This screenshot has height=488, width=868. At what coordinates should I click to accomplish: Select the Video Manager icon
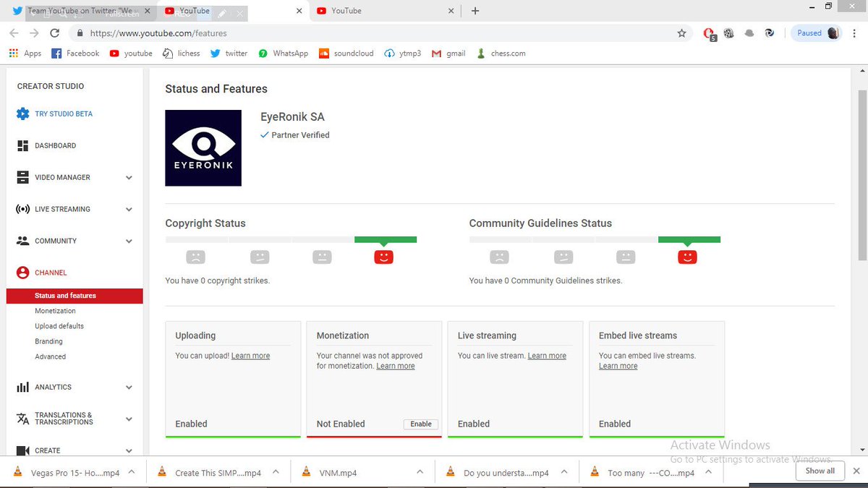click(22, 177)
